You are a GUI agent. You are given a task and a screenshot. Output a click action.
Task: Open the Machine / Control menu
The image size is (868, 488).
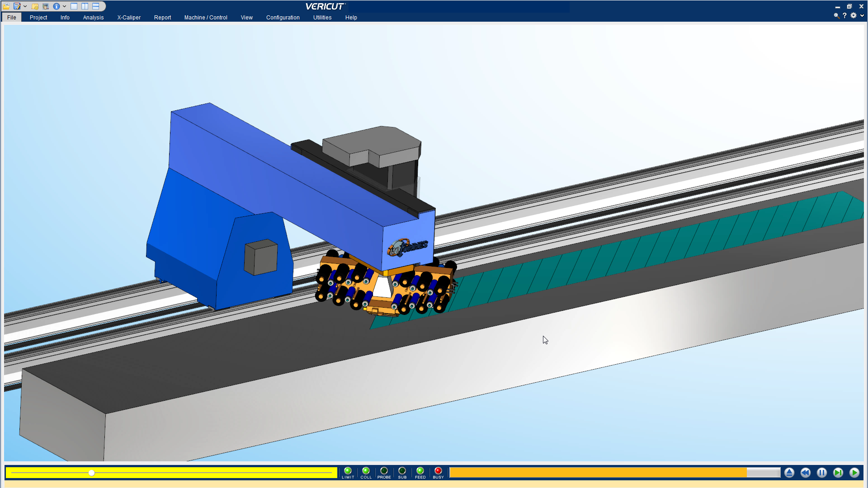(x=206, y=18)
